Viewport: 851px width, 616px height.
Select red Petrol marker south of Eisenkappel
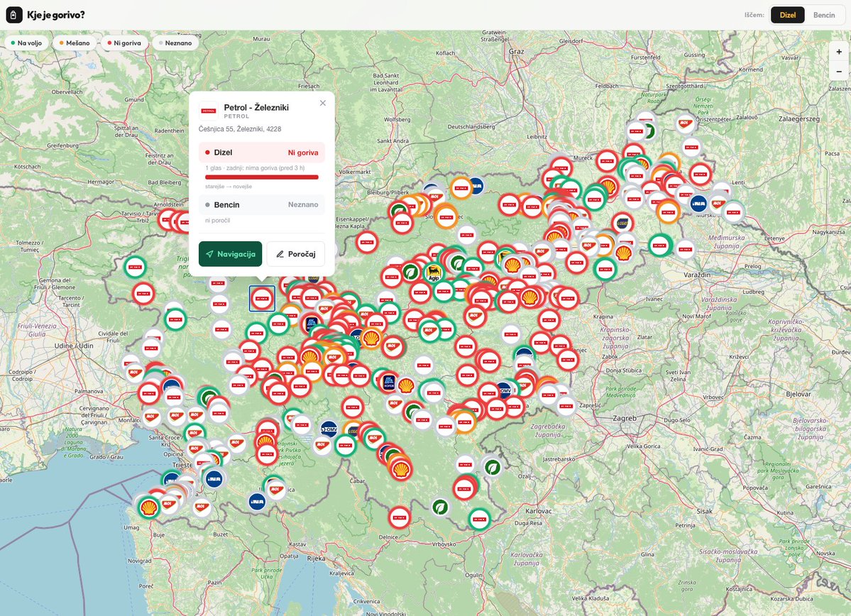tap(367, 242)
